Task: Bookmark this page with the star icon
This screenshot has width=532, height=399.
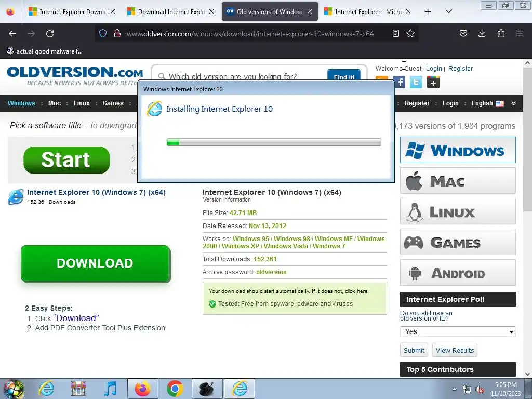Action: coord(410,34)
